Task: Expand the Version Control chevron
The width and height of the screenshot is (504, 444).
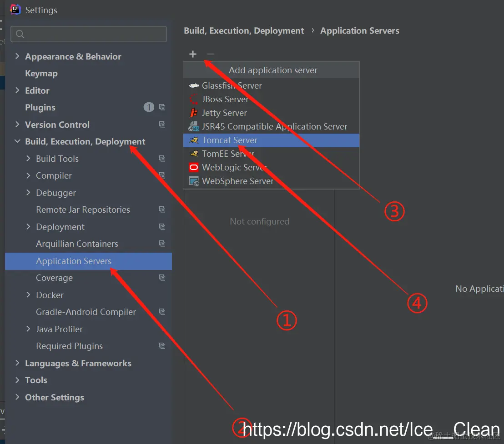Action: [x=17, y=124]
